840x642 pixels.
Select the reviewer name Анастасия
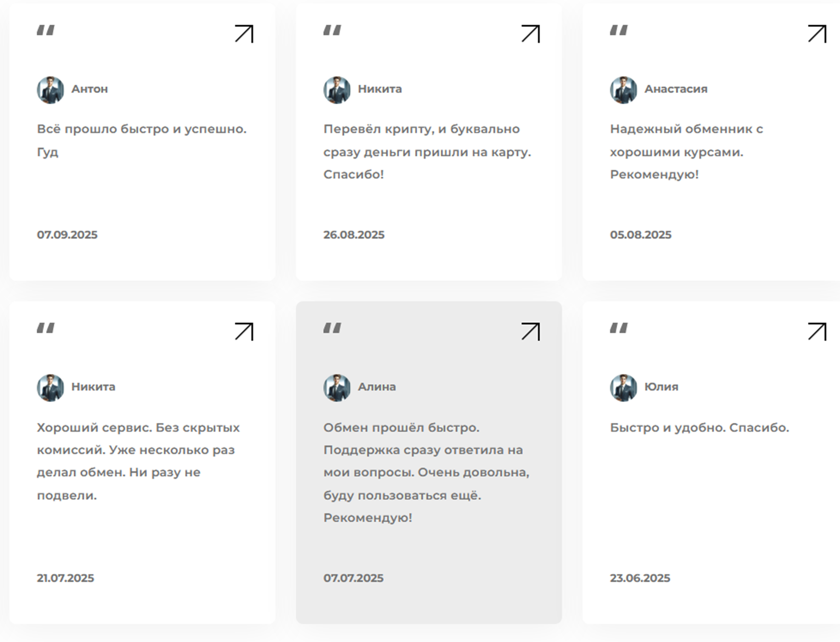(x=676, y=89)
